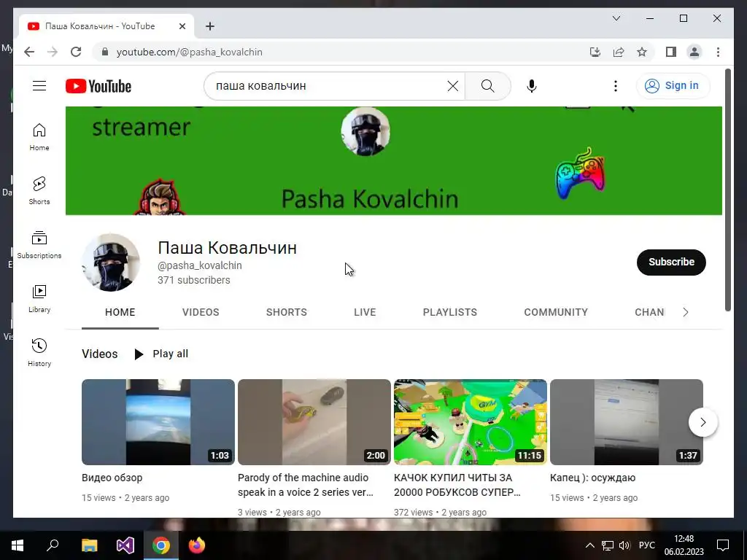747x560 pixels.
Task: Click the Sign in button
Action: (x=673, y=86)
